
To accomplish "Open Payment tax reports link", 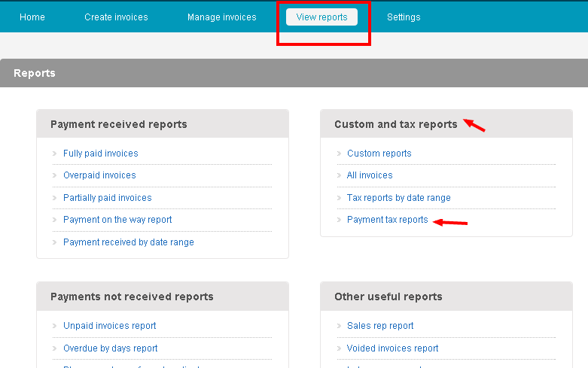I will 388,220.
